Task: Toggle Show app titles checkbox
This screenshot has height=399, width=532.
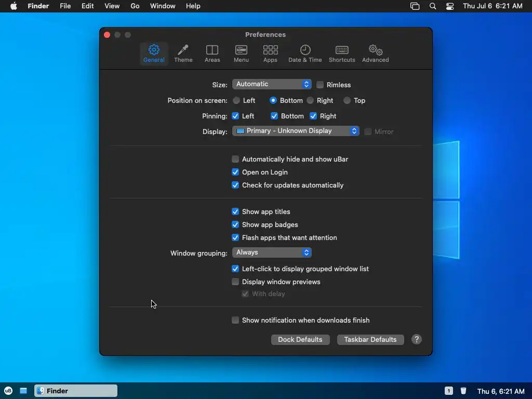Action: pos(235,212)
